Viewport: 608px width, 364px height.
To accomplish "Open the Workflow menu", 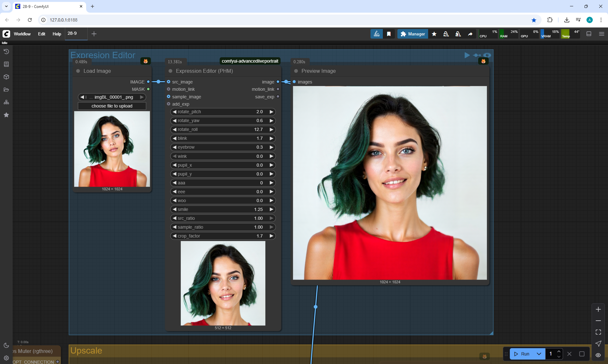I will click(22, 34).
